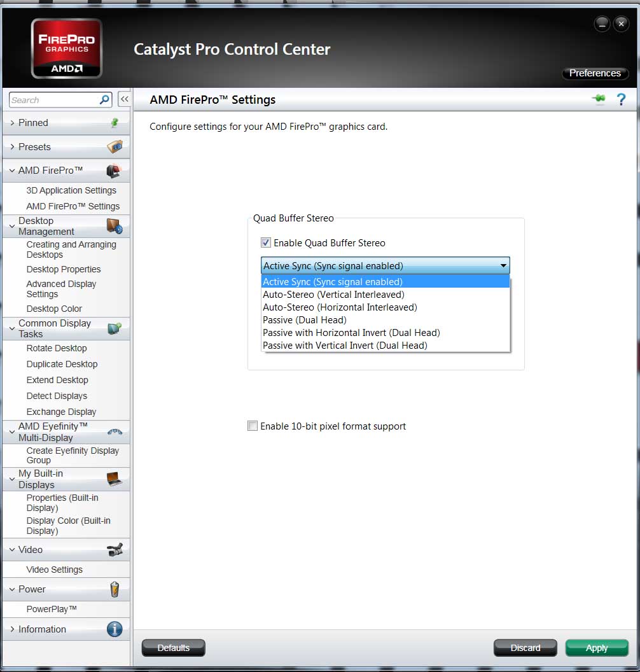Click the green pin icon beside Pinned

click(x=115, y=123)
